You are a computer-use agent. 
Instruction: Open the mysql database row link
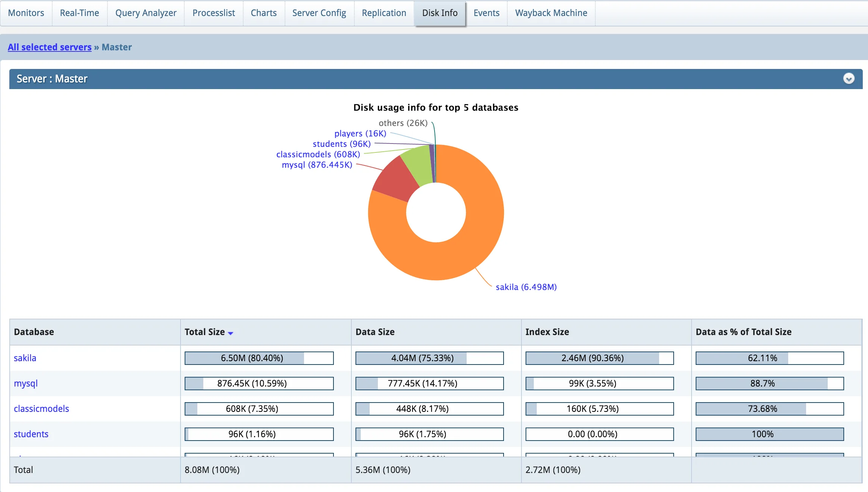point(26,383)
